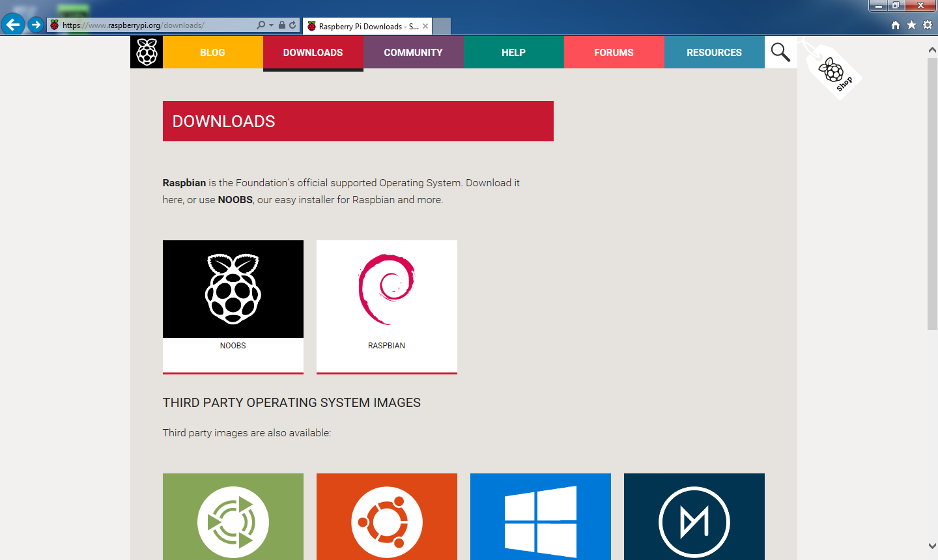Open the DOWNLOADS navigation item
The image size is (938, 560).
point(313,52)
